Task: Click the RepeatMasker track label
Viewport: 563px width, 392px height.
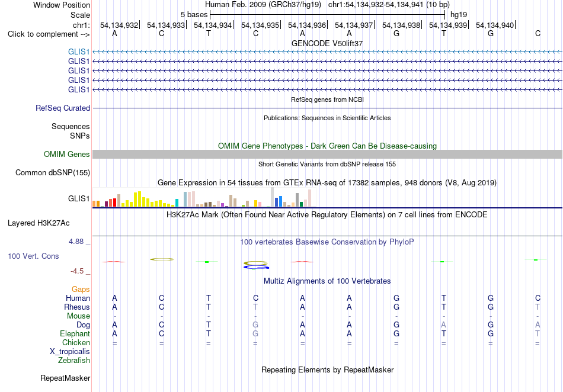Action: coord(65,378)
